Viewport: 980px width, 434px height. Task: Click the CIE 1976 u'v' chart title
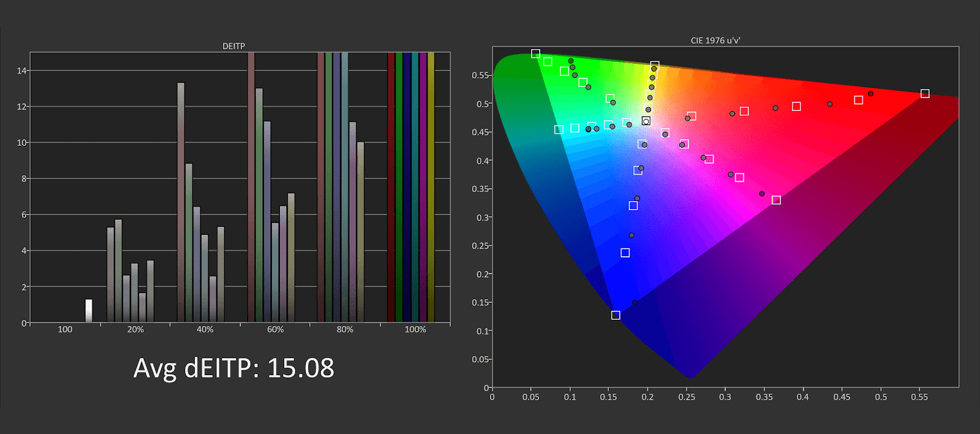pos(715,40)
